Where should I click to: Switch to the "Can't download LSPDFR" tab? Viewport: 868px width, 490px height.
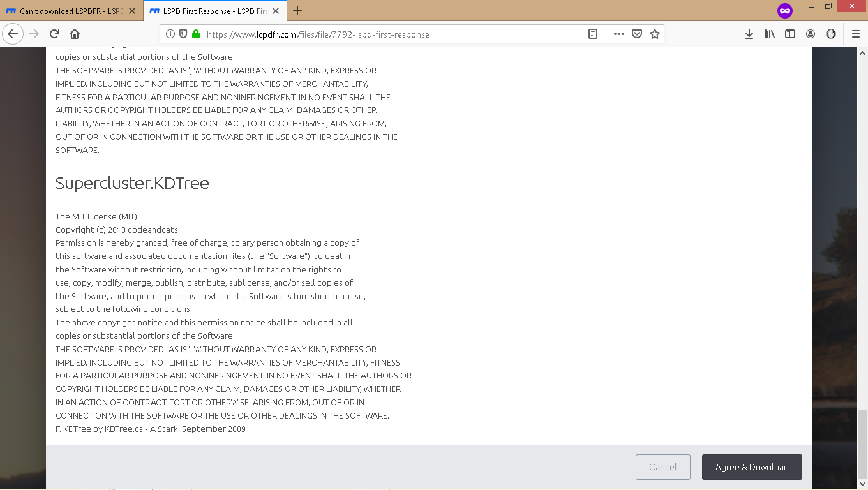[x=71, y=11]
